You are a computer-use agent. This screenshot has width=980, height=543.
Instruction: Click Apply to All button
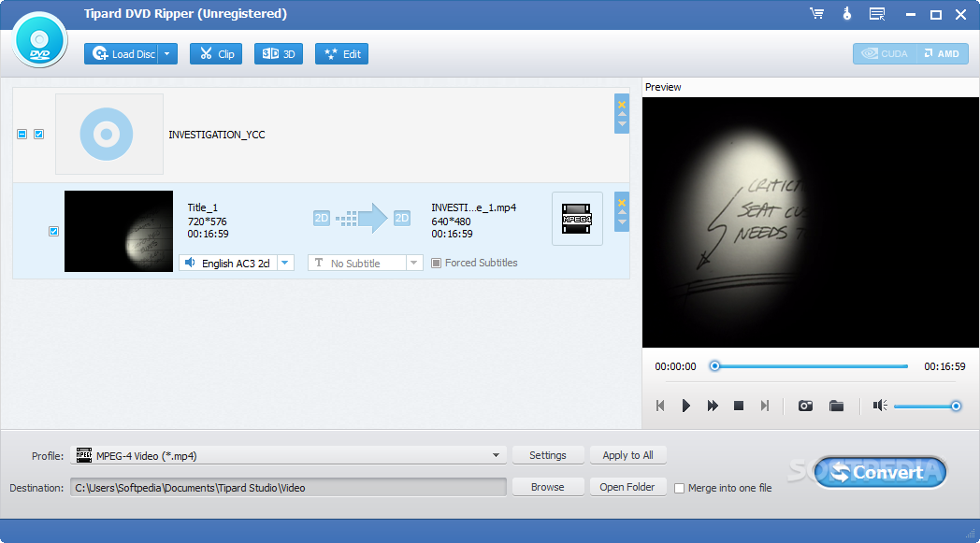pyautogui.click(x=627, y=455)
